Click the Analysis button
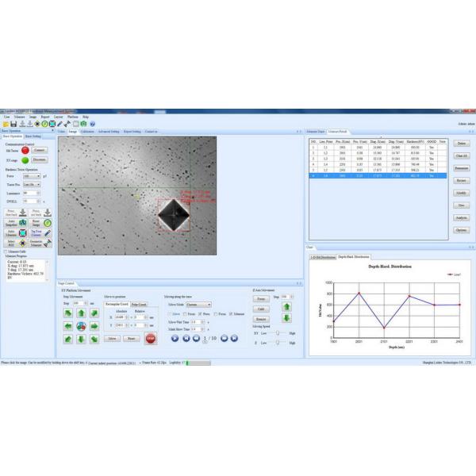The width and height of the screenshot is (476, 476). (x=462, y=217)
